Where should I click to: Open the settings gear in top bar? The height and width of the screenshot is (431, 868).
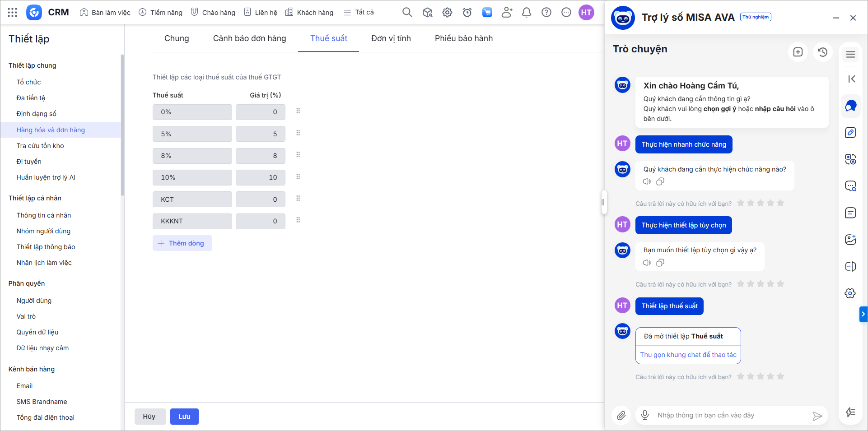(x=447, y=12)
